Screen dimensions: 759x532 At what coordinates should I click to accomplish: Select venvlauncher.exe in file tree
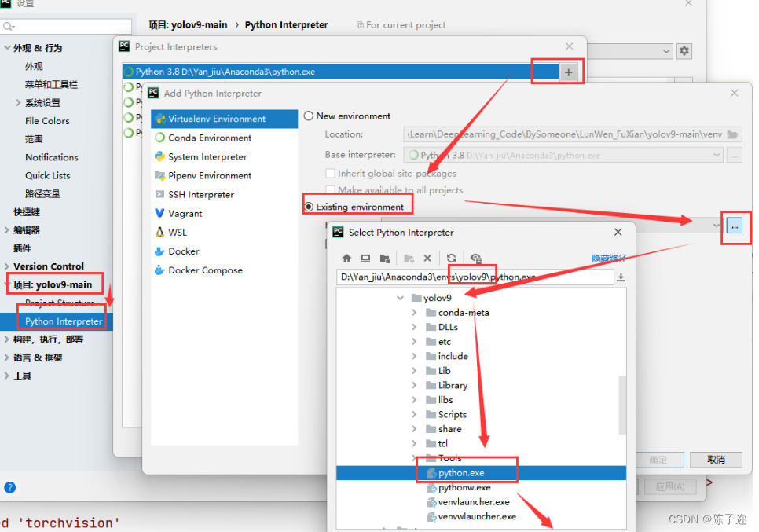coord(468,502)
